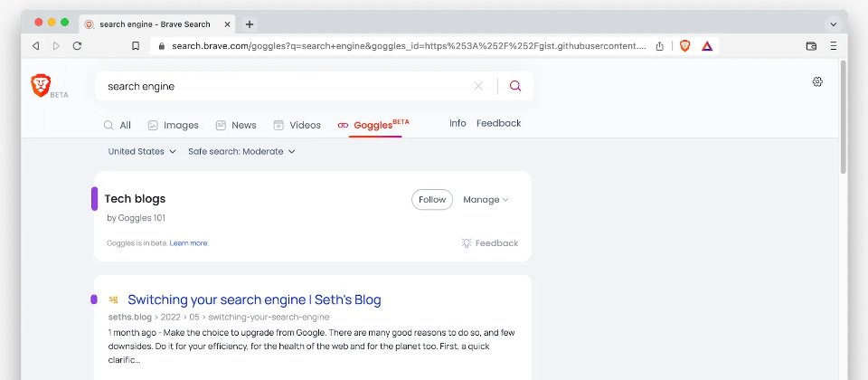Open the Brave Wallet icon
The image size is (868, 380).
coord(812,46)
